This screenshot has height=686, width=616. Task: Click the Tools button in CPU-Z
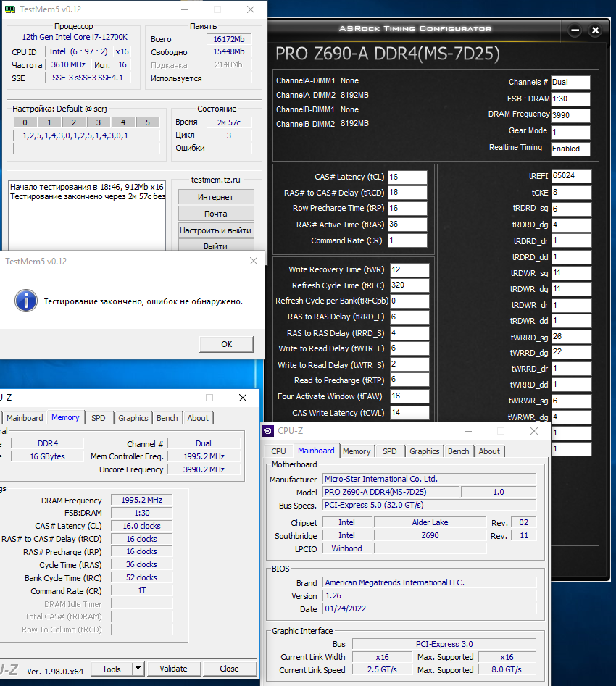pyautogui.click(x=112, y=669)
